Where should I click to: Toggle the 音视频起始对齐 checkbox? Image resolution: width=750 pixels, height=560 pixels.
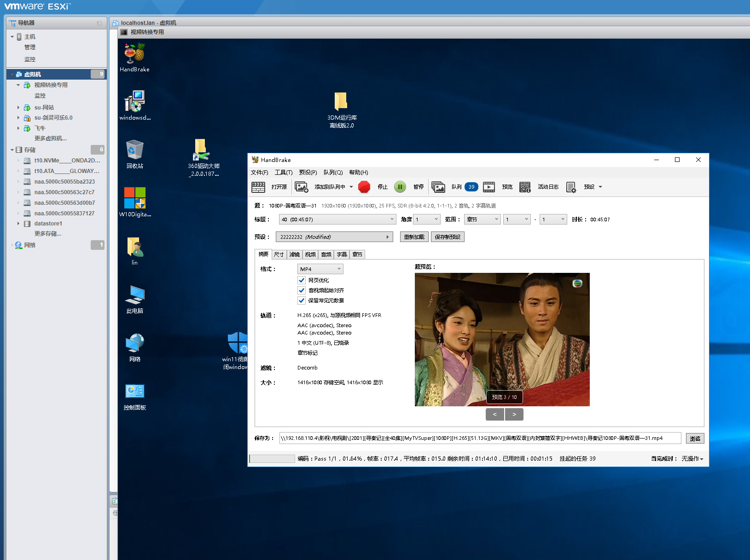coord(302,290)
